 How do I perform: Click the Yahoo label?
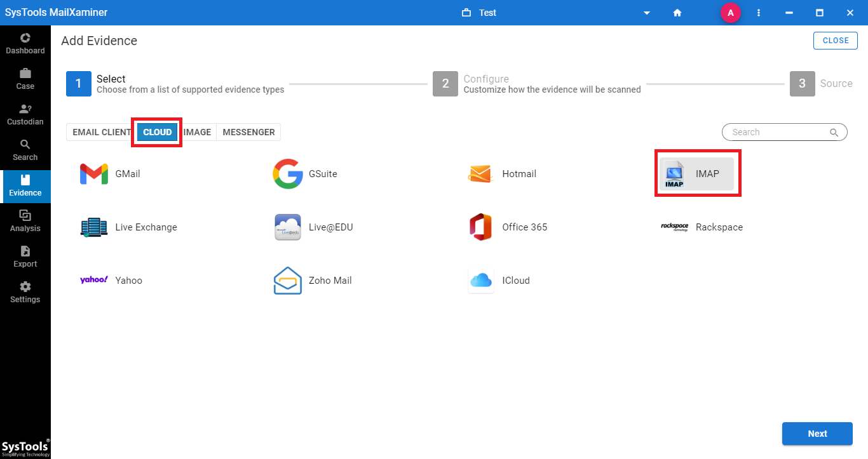coord(128,281)
